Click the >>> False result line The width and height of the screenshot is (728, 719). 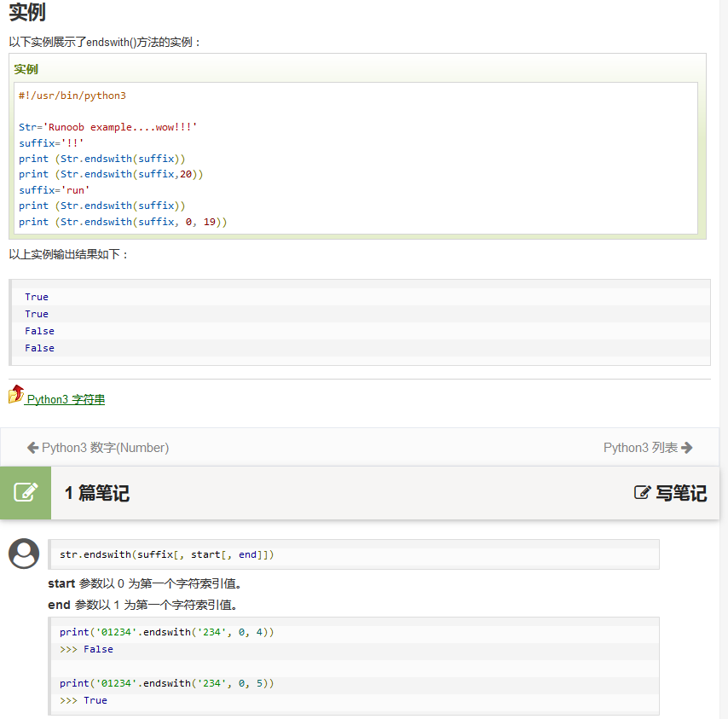point(86,649)
